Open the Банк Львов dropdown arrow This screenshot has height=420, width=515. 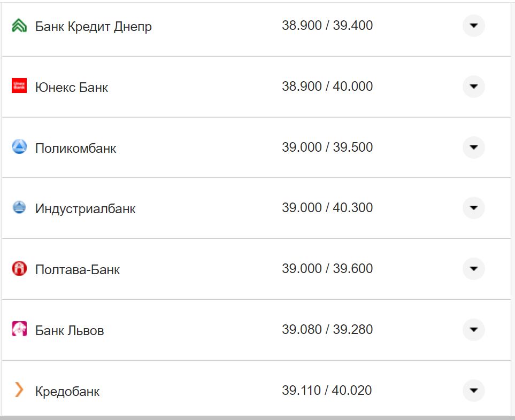click(x=473, y=330)
